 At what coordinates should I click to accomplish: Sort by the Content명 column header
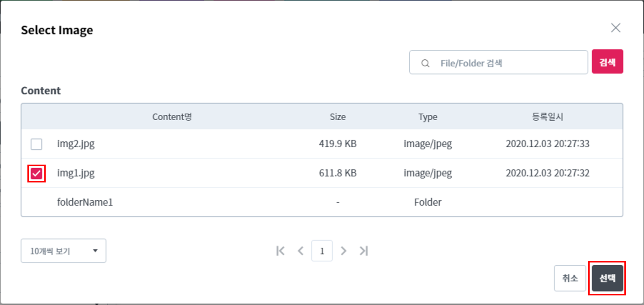[x=172, y=117]
